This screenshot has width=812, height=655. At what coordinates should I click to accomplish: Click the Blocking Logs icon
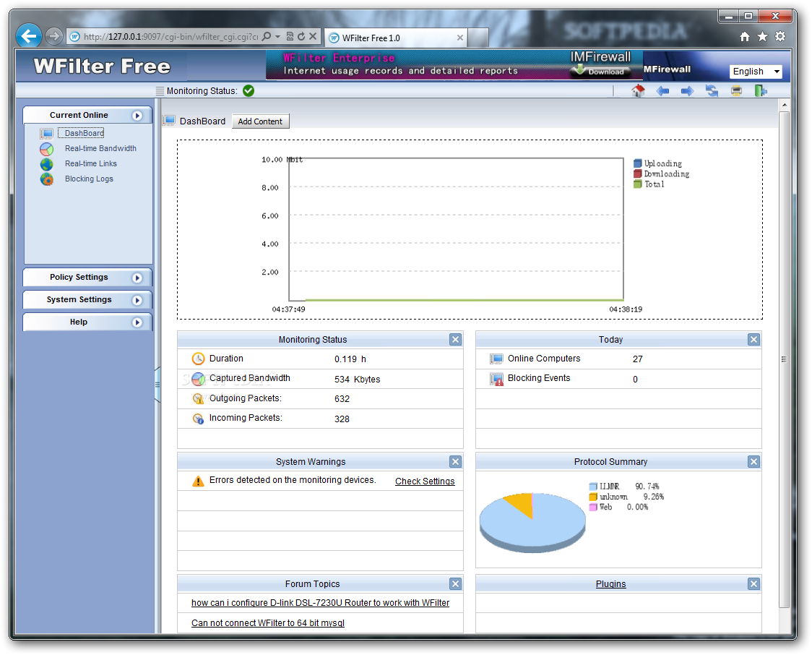[x=47, y=179]
